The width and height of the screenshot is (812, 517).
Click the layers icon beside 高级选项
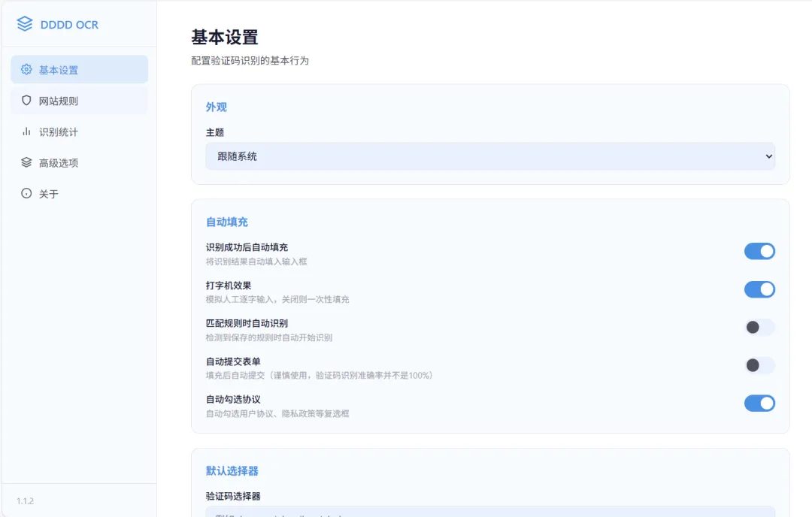coord(26,162)
